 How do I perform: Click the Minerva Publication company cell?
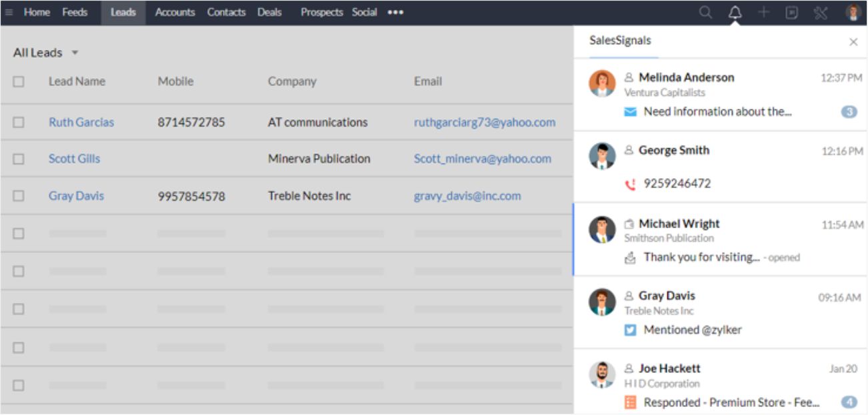(319, 159)
